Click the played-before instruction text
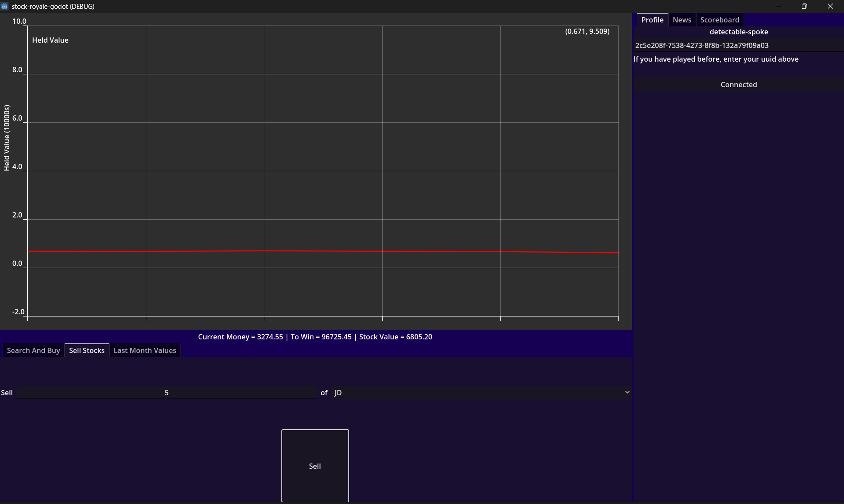The width and height of the screenshot is (844, 504). pyautogui.click(x=716, y=59)
